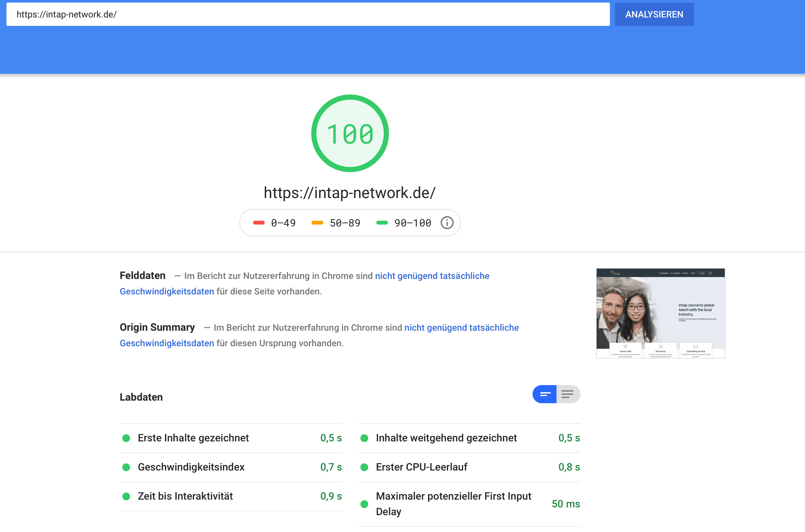Click the green 100 score gauge
This screenshot has height=532, width=805.
coord(350,133)
